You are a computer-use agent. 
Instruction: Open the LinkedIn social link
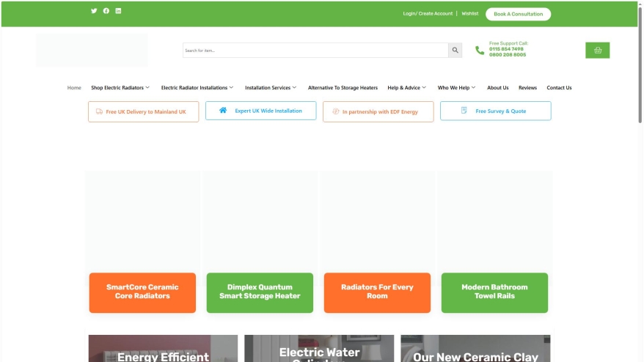(x=119, y=11)
